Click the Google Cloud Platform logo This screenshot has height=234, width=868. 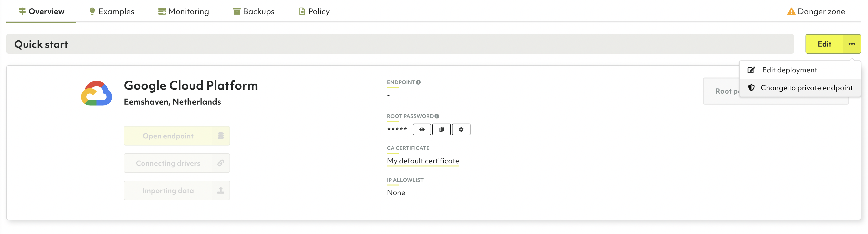pos(96,94)
